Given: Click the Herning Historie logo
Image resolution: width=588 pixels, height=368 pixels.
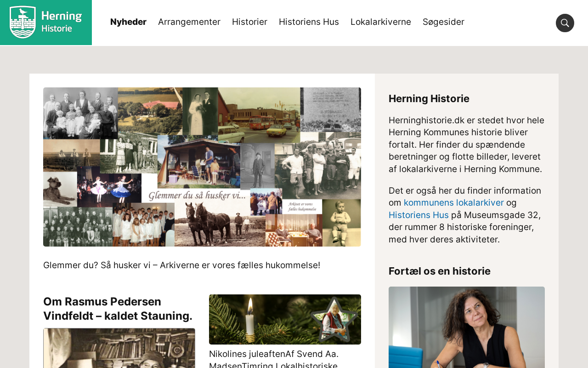Looking at the screenshot, I should click(x=46, y=23).
